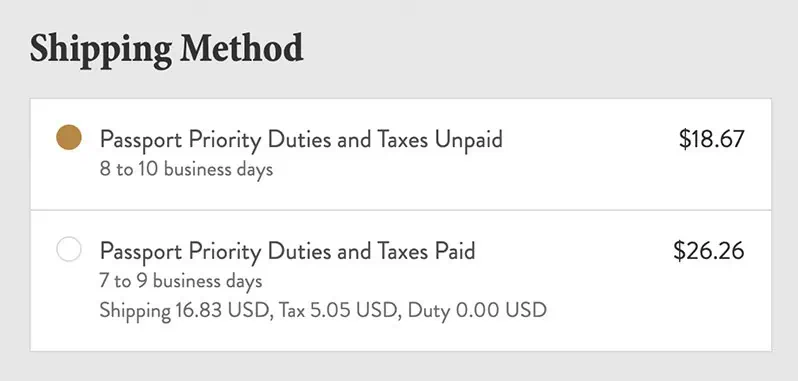This screenshot has width=798, height=381.
Task: Click Passport Priority text in the first row
Action: click(180, 140)
